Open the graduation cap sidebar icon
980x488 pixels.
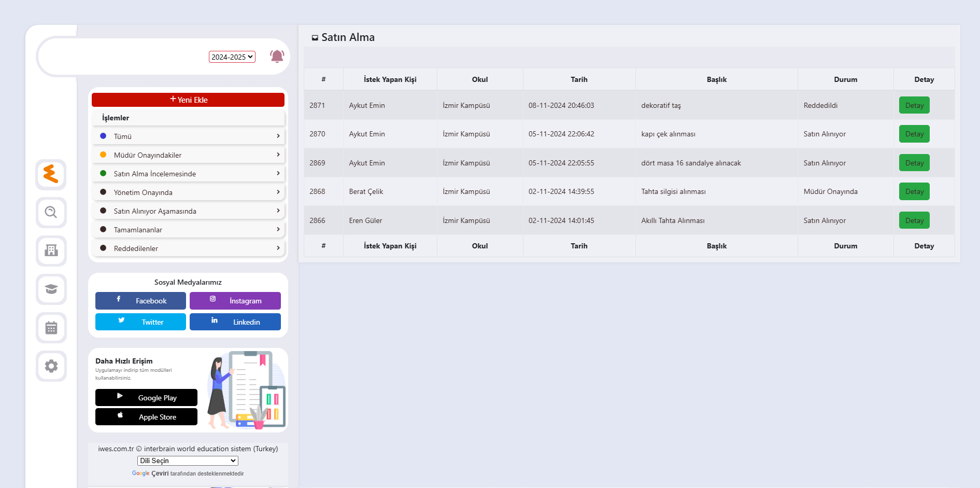pyautogui.click(x=51, y=289)
